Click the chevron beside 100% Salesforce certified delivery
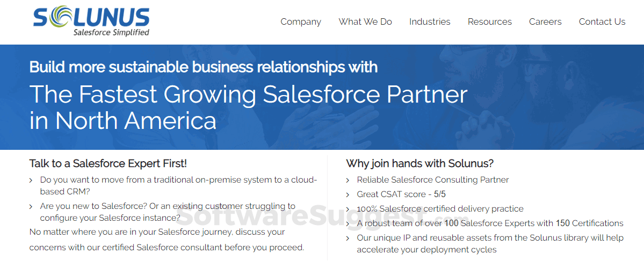Viewport: 644px width, 268px height. tap(348, 209)
